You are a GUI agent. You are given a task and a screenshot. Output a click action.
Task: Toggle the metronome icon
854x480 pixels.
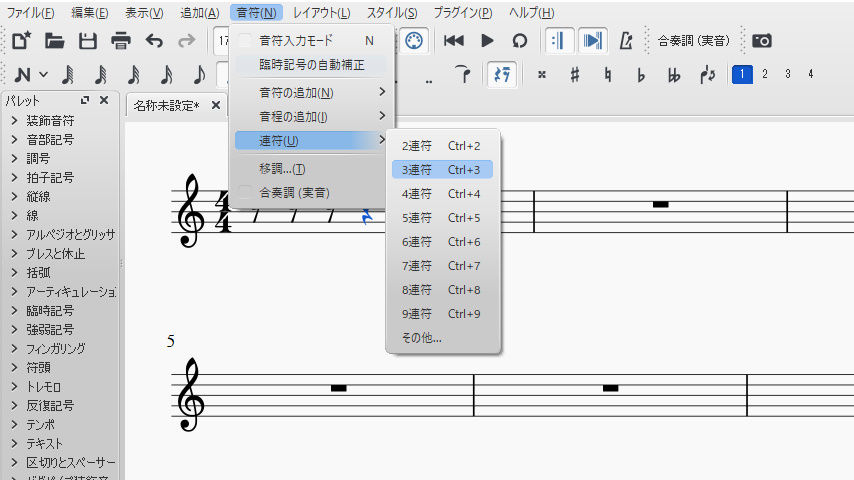[x=626, y=41]
